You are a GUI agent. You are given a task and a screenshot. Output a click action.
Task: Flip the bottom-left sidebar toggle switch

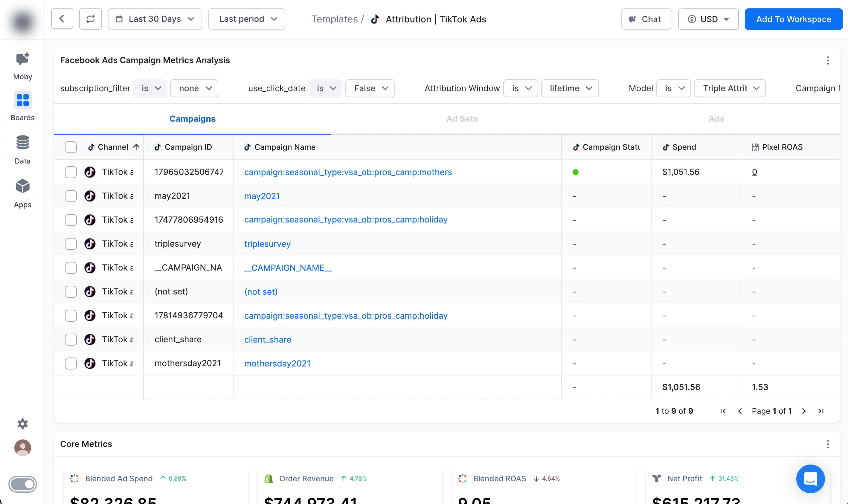coord(22,484)
